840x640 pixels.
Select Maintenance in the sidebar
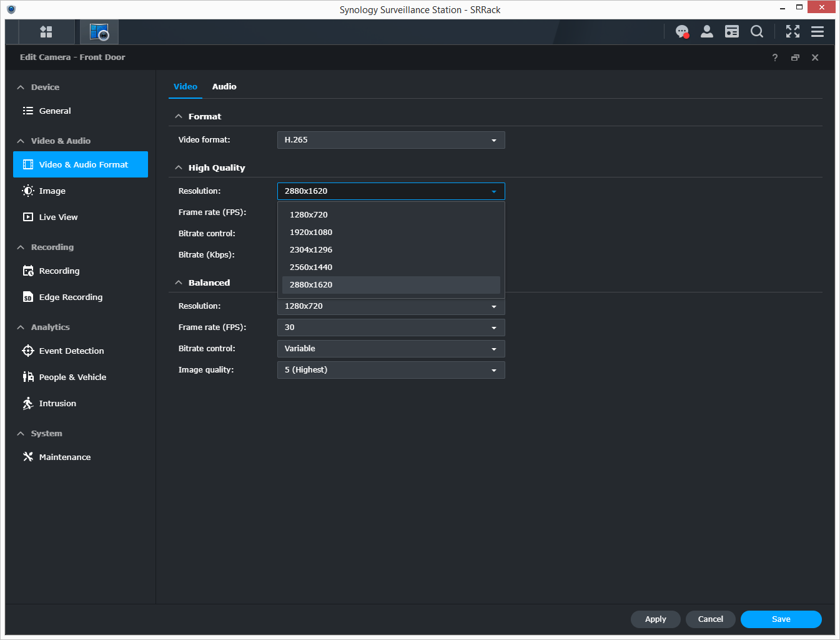click(x=81, y=457)
